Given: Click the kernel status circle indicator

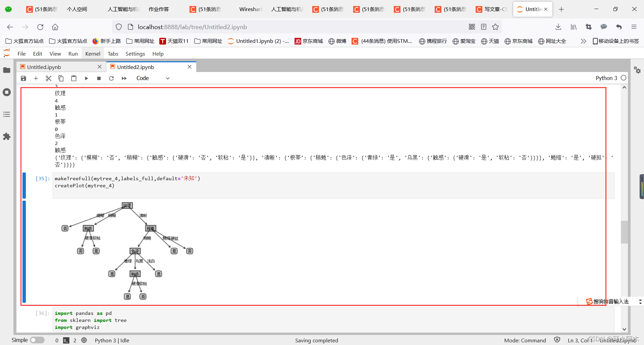Looking at the screenshot, I should (x=624, y=78).
